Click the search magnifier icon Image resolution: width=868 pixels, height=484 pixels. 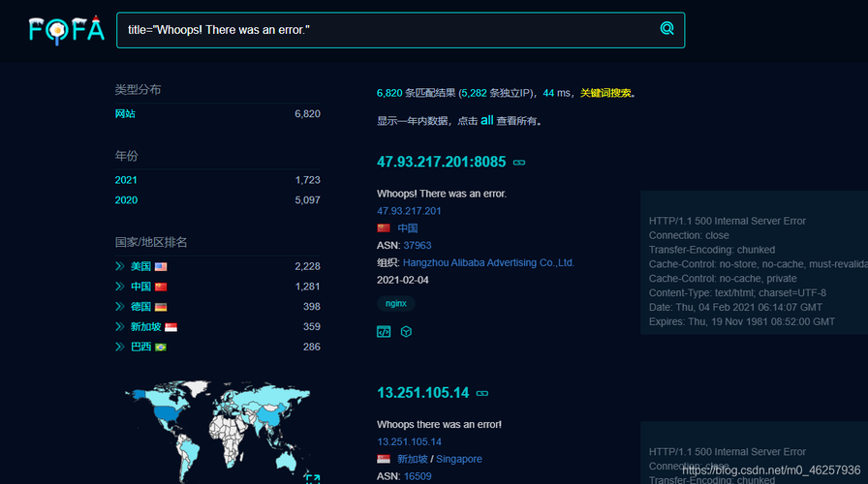click(667, 29)
